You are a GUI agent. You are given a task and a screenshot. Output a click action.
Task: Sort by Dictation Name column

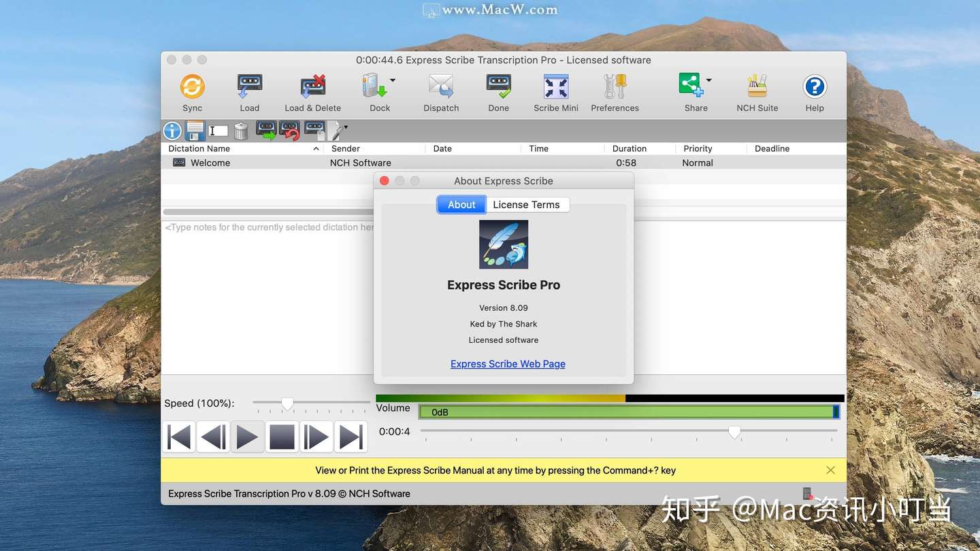click(x=243, y=148)
